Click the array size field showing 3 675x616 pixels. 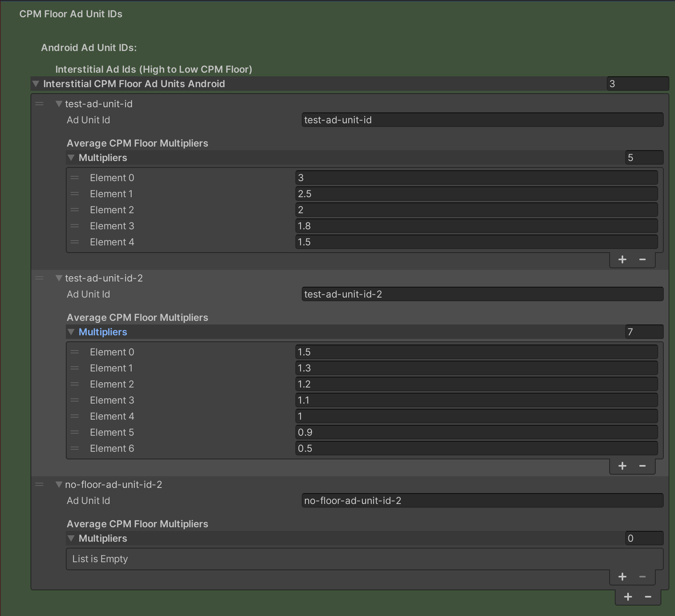click(637, 84)
